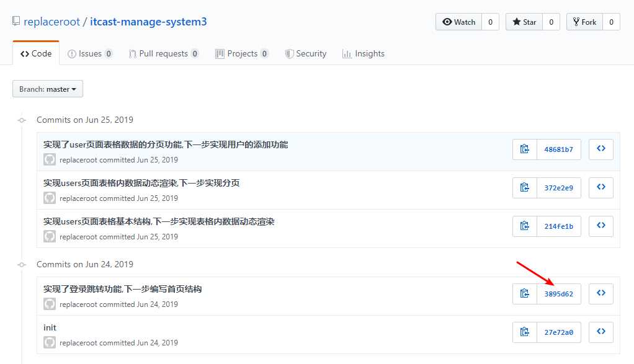Open commit '实现users页面表格内数据动态渲染'
634x364 pixels.
(141, 183)
